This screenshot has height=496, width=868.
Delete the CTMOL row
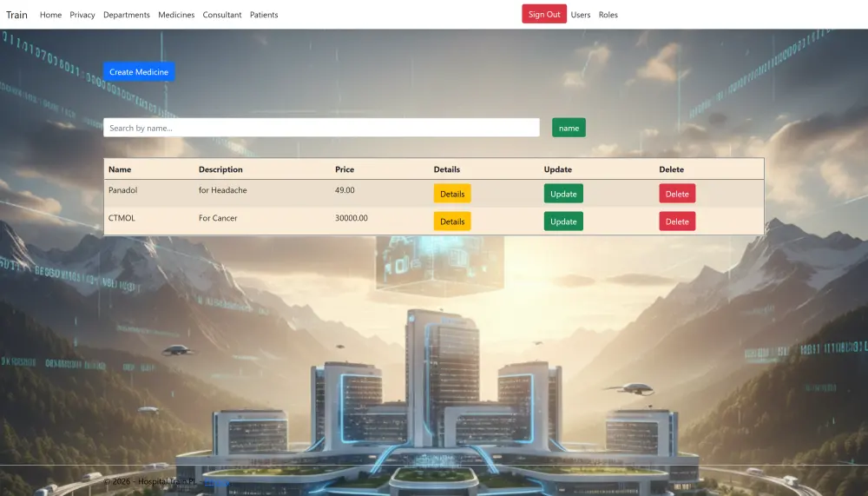(x=677, y=222)
